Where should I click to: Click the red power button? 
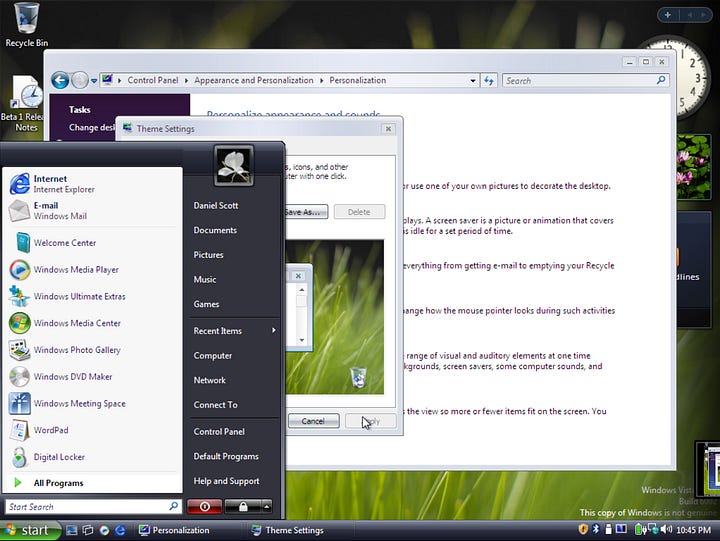(205, 506)
